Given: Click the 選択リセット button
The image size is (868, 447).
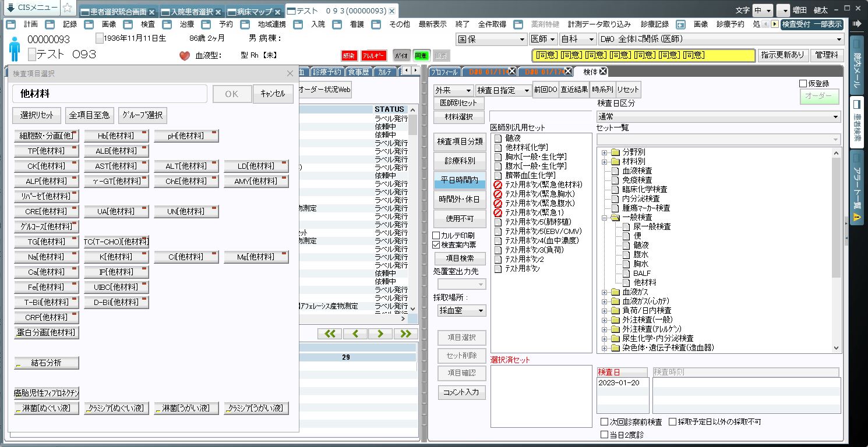Looking at the screenshot, I should [37, 115].
